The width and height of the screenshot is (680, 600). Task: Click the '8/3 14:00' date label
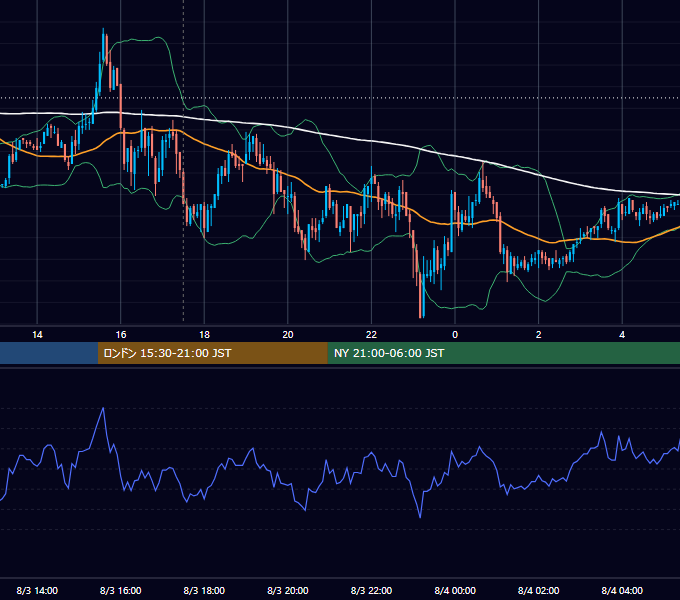37,590
